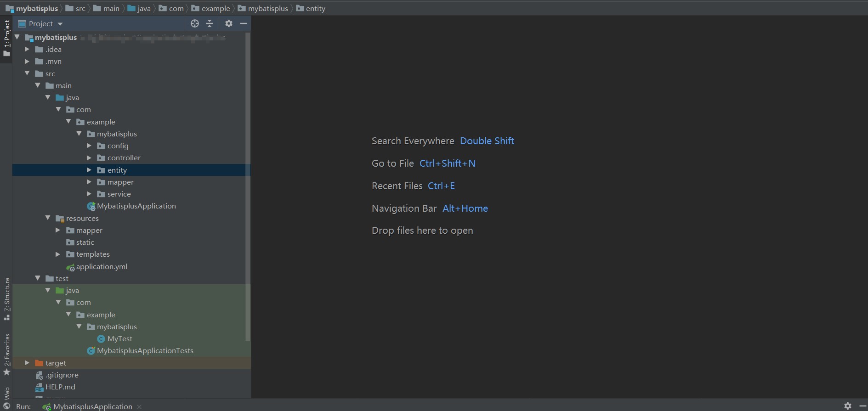Screen dimensions: 868x411
Task: Click the static folder icon
Action: (x=70, y=242)
